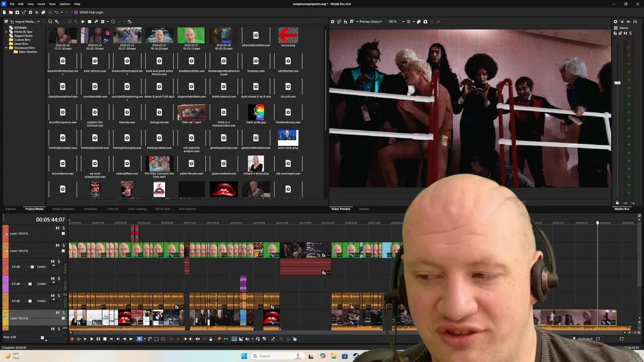Select the Custom Bins folder
Viewport: 644px width, 362px height.
click(x=22, y=40)
